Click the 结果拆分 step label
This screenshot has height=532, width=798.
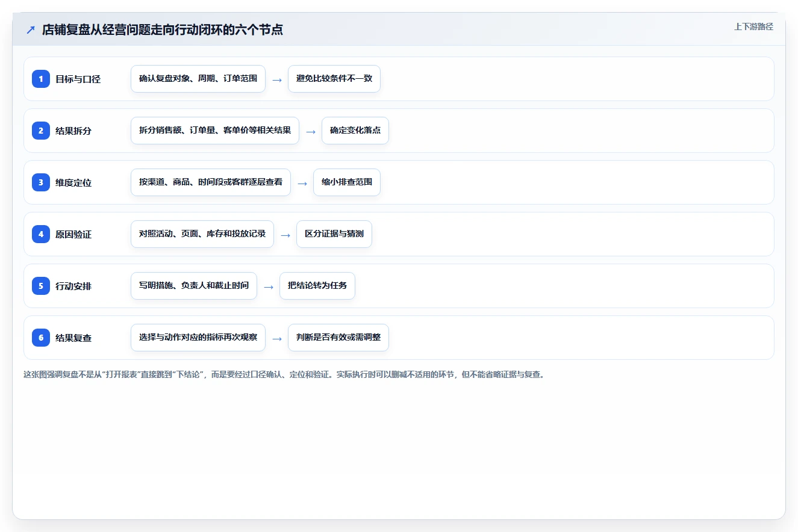pos(73,131)
